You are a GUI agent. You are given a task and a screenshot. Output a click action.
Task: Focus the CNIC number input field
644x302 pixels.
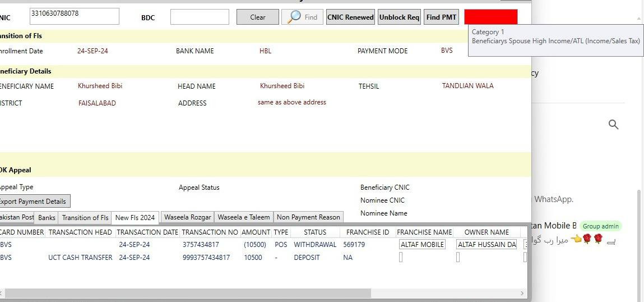click(x=74, y=16)
